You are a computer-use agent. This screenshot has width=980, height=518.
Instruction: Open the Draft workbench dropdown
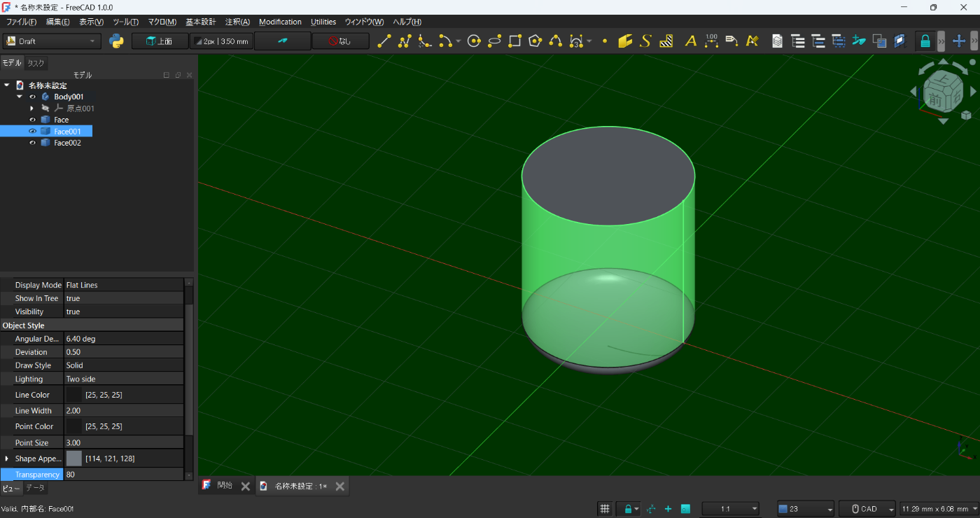52,41
